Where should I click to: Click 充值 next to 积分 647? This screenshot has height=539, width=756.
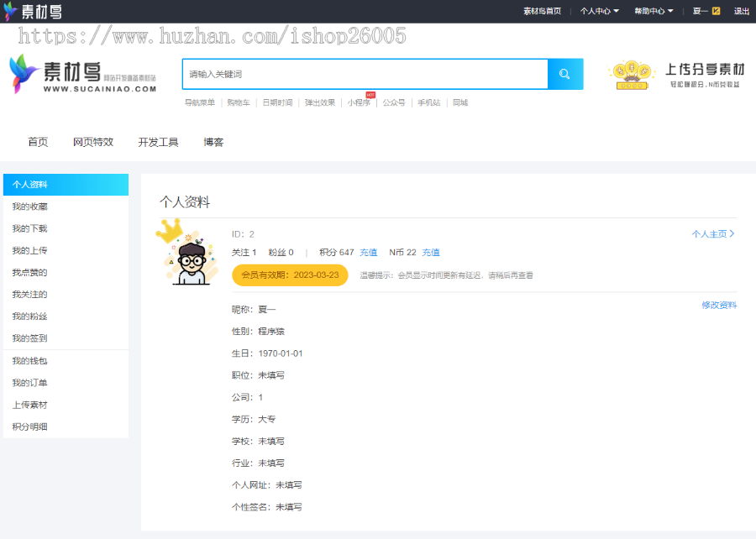click(369, 253)
